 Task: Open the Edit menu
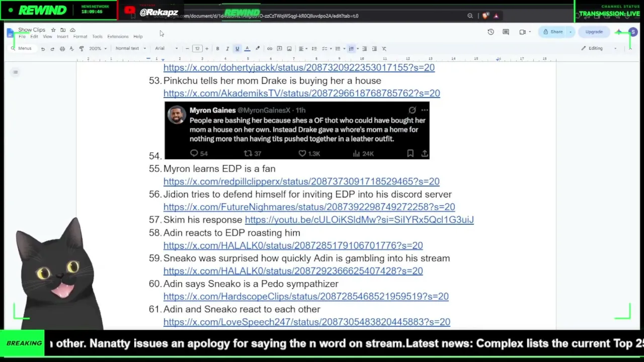click(34, 37)
